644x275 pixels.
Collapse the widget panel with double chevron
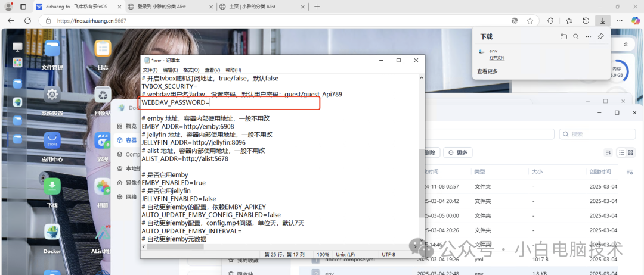(626, 44)
